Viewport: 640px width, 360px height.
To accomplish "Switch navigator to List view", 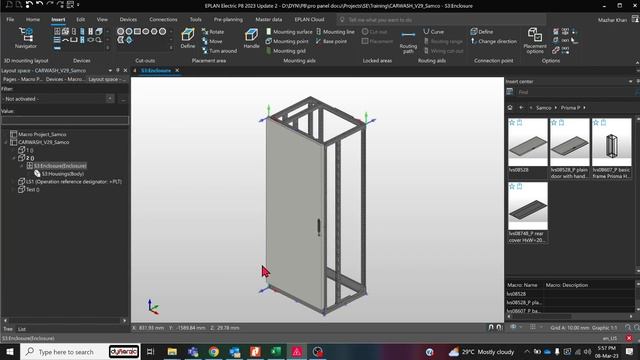I will click(x=22, y=329).
